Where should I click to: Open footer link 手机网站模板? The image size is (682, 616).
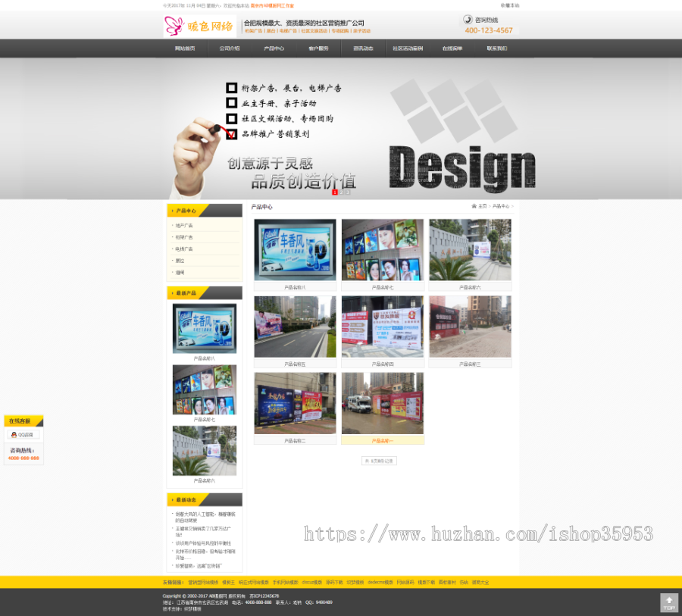click(286, 583)
